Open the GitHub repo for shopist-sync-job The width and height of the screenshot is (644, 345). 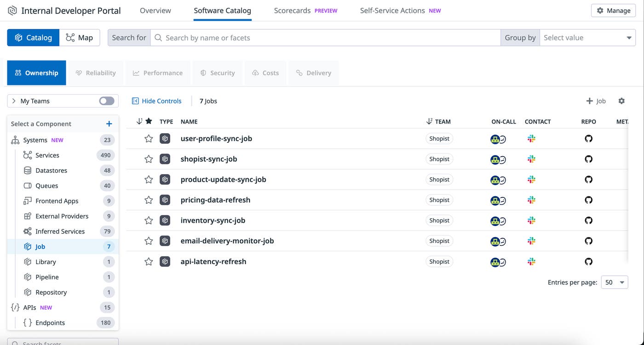point(588,159)
